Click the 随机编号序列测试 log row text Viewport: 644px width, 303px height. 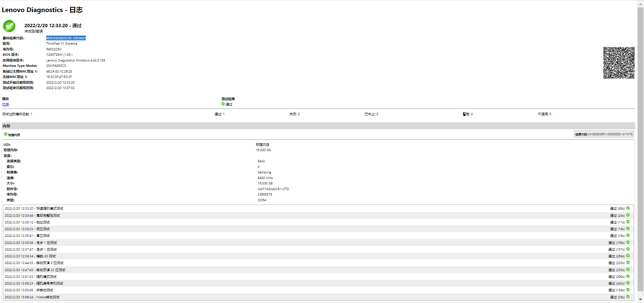point(34,284)
